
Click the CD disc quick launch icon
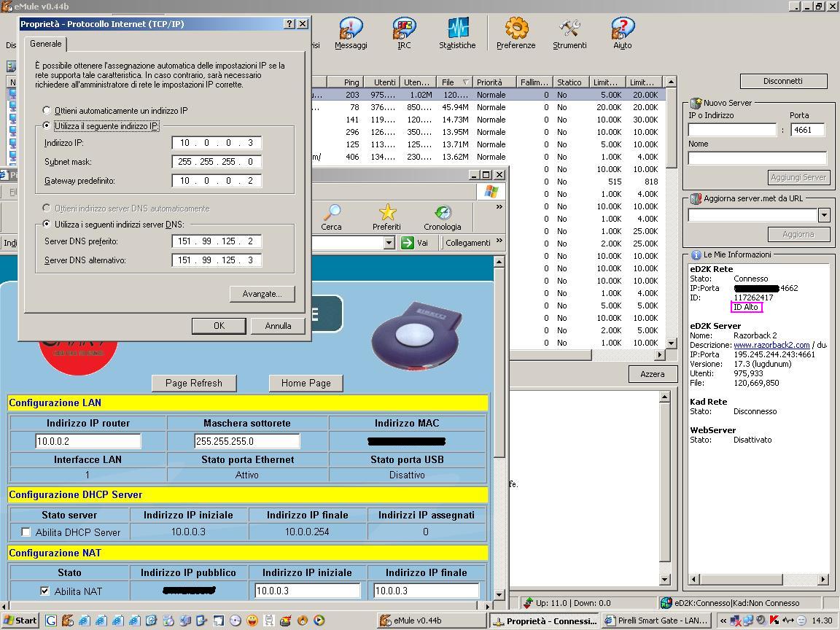236,621
